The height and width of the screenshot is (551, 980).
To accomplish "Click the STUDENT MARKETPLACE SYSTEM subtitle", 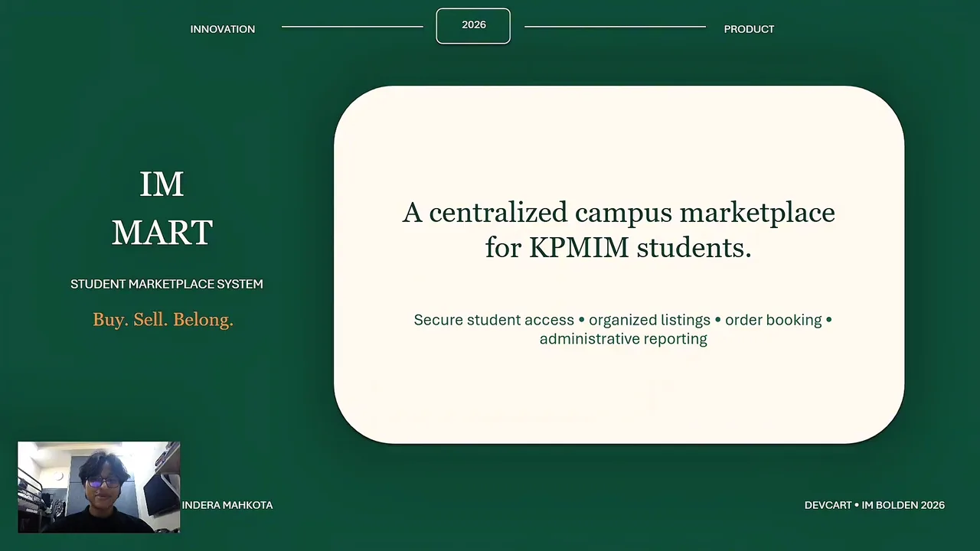I will [x=167, y=284].
